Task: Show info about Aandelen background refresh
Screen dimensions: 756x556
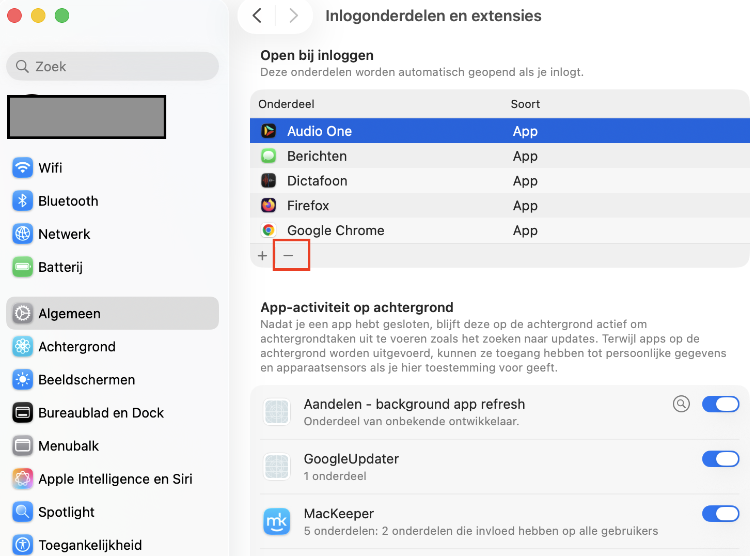Action: click(681, 404)
